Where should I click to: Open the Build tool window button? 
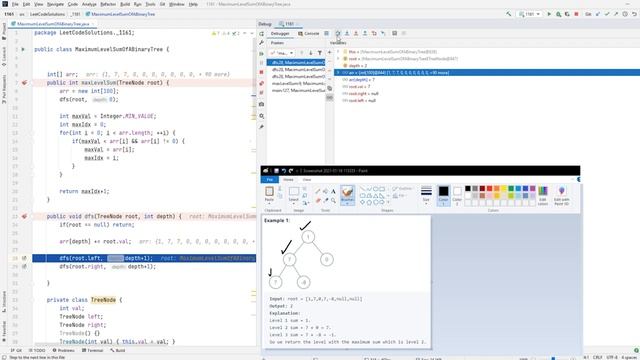118,350
